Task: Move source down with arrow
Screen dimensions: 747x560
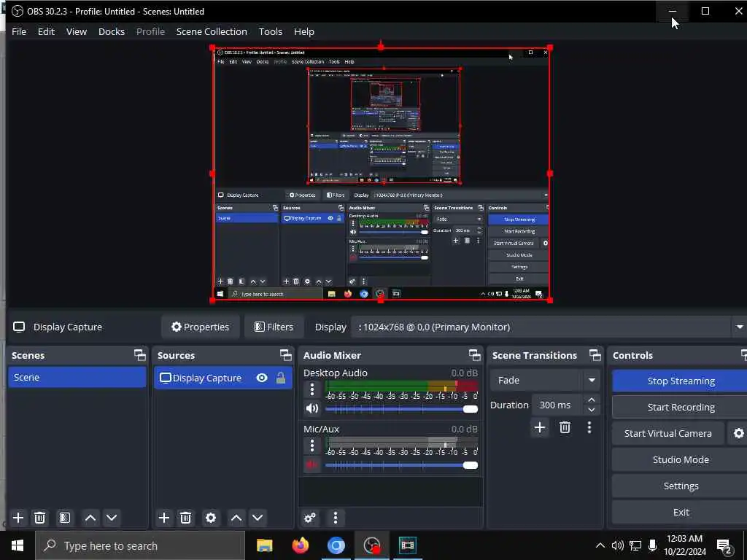Action: pos(258,518)
